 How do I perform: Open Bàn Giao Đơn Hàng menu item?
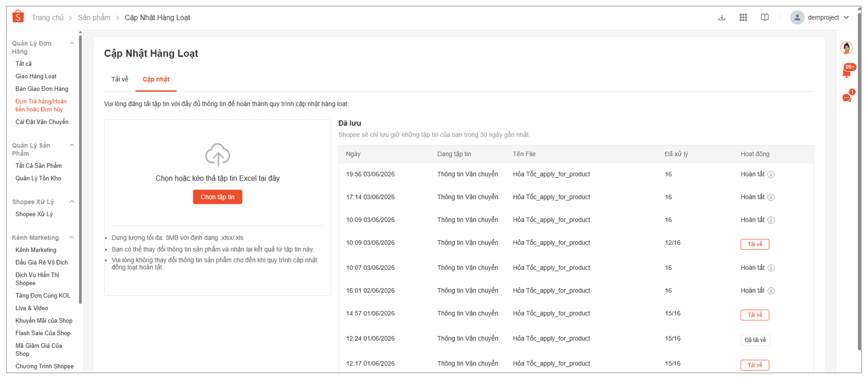(42, 89)
